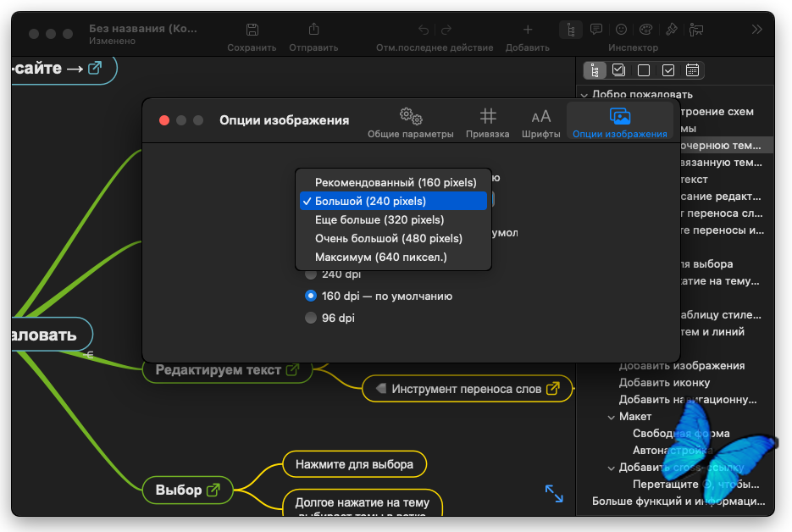Select the 240 dpi radio button

tap(311, 274)
